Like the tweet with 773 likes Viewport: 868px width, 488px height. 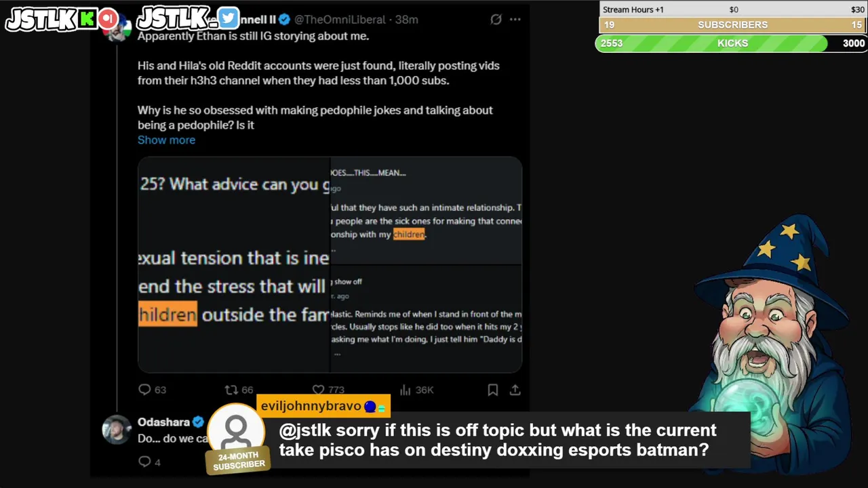[318, 390]
